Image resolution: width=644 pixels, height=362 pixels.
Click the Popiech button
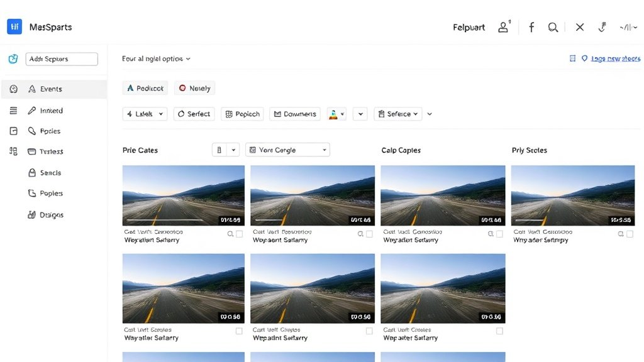click(x=242, y=114)
